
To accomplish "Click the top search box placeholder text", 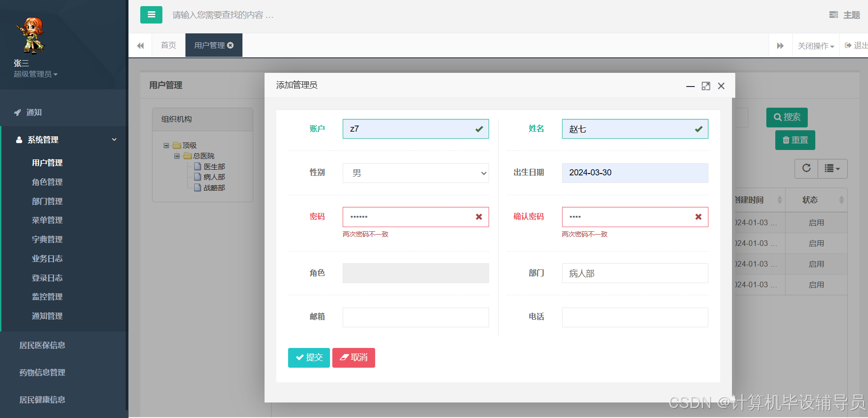I will coord(223,15).
